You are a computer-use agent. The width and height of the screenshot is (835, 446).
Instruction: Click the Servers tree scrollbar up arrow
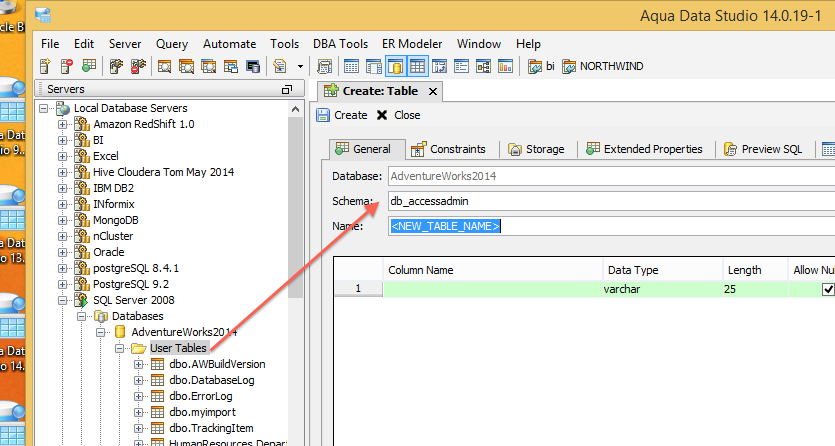click(296, 109)
